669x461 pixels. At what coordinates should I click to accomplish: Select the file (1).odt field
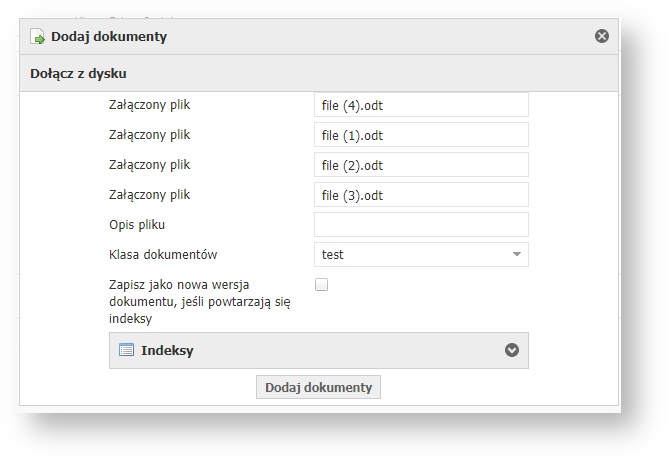[421, 135]
